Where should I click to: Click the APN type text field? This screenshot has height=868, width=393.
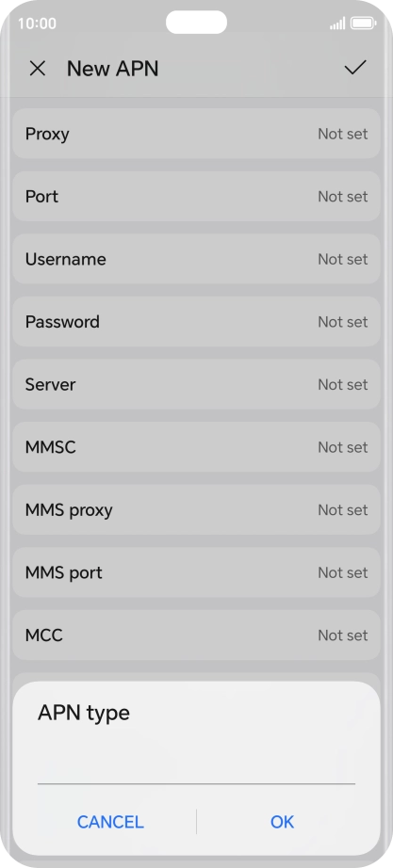tap(196, 767)
